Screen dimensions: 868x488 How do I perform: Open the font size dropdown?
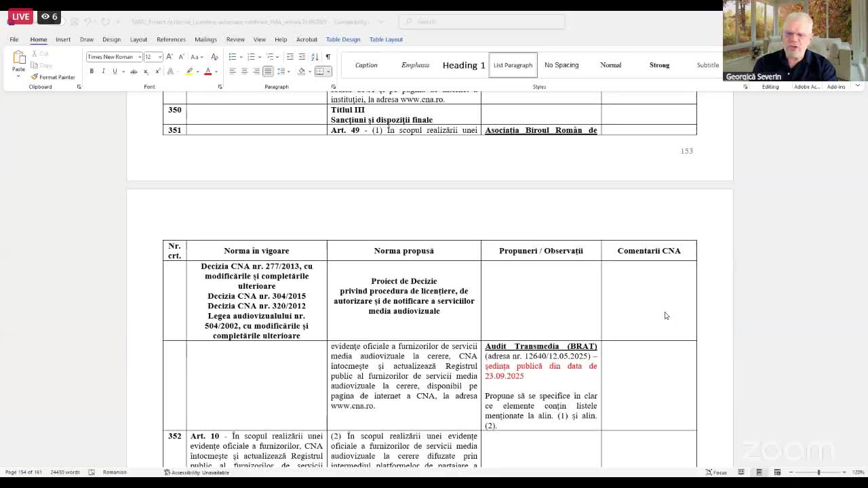pos(159,57)
